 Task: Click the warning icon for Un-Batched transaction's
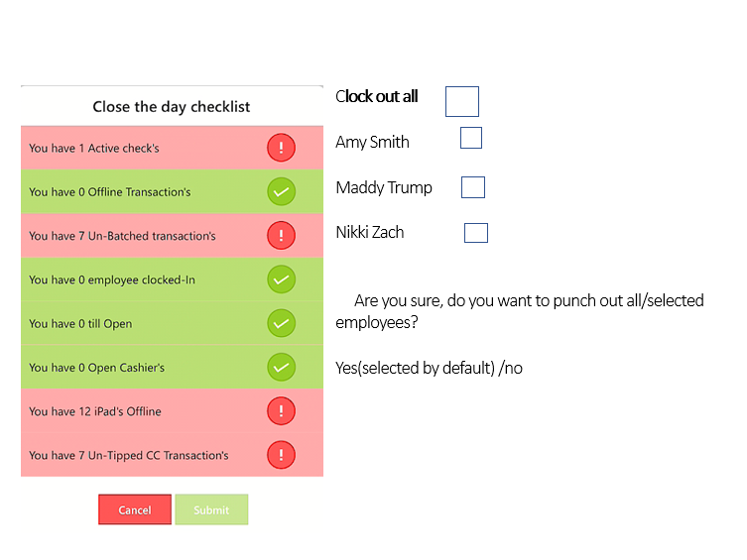(281, 235)
